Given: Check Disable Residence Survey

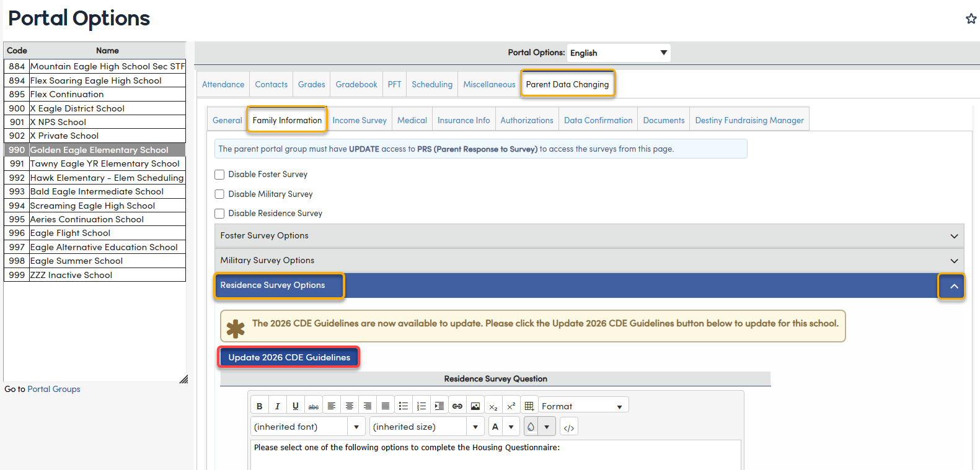Looking at the screenshot, I should click(219, 214).
